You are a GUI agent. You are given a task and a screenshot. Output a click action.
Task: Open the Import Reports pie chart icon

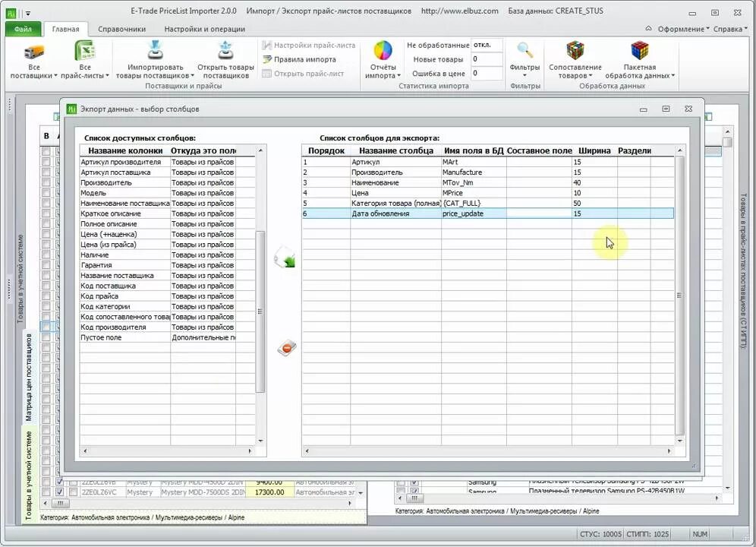click(x=383, y=50)
